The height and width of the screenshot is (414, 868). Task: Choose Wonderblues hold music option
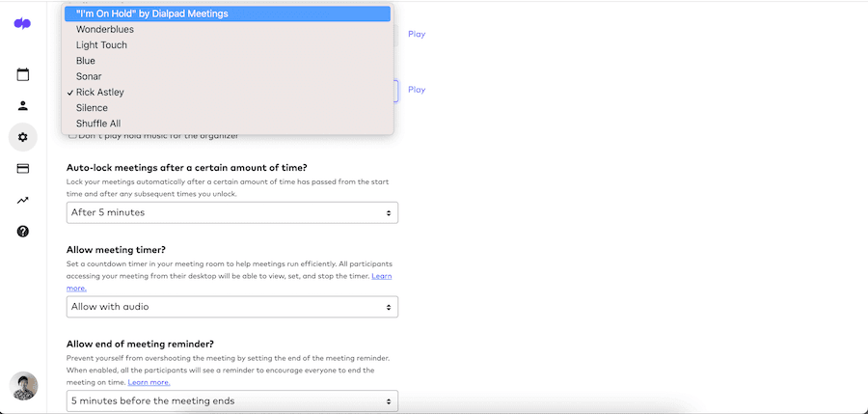pyautogui.click(x=105, y=30)
